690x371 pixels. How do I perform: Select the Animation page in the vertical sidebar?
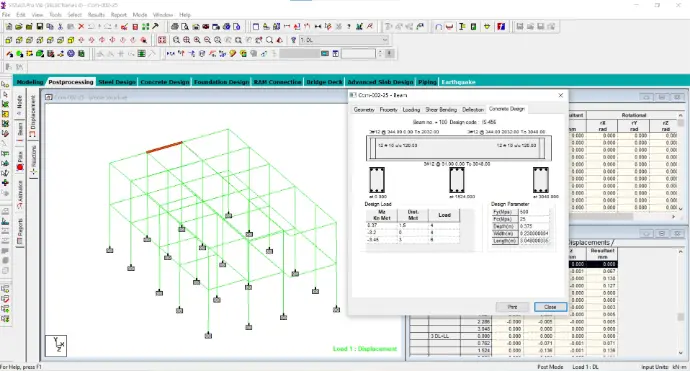tap(19, 195)
